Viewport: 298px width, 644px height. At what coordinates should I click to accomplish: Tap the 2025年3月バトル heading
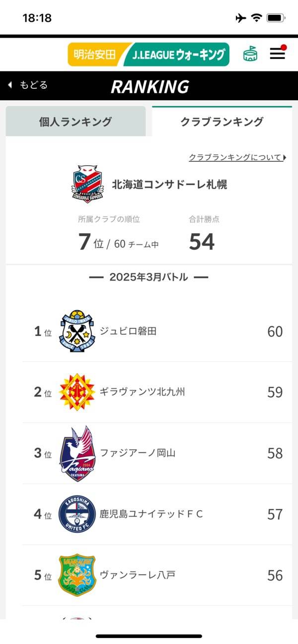[149, 277]
